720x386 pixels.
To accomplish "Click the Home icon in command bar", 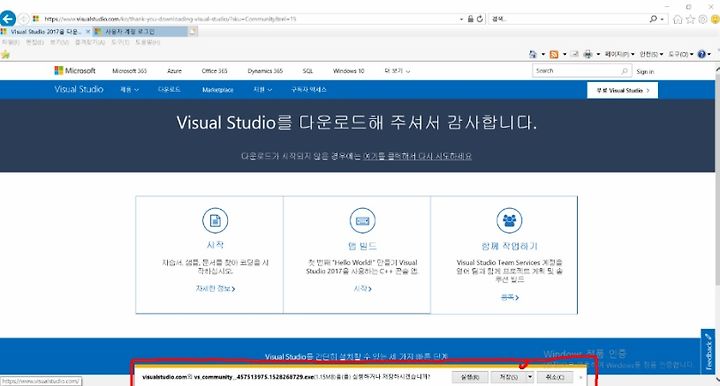I will point(533,54).
